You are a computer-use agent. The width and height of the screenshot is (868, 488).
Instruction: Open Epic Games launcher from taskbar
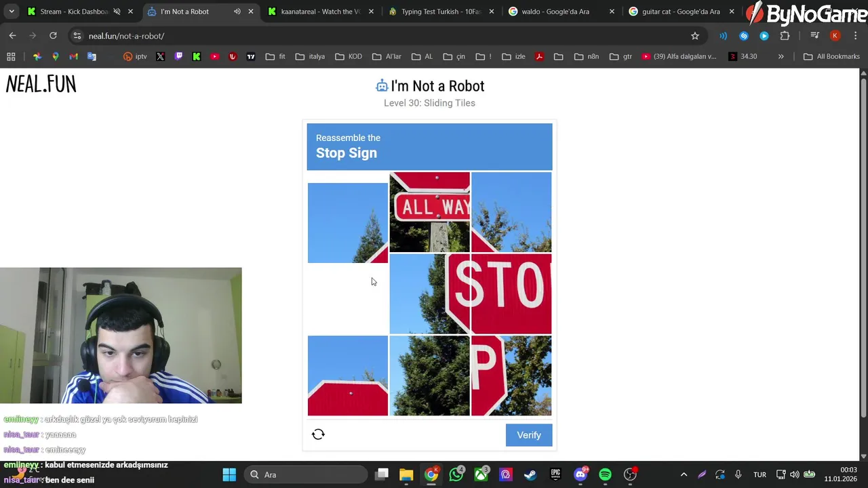coord(555,474)
